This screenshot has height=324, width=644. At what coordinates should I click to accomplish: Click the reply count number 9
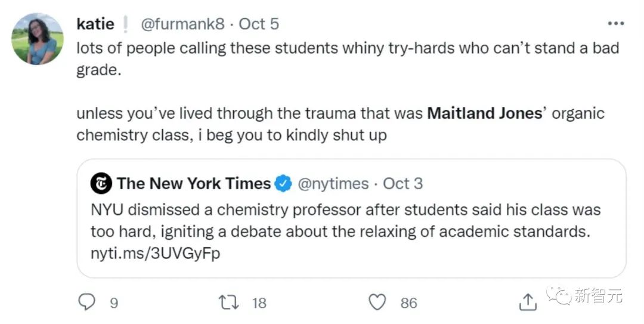(113, 303)
